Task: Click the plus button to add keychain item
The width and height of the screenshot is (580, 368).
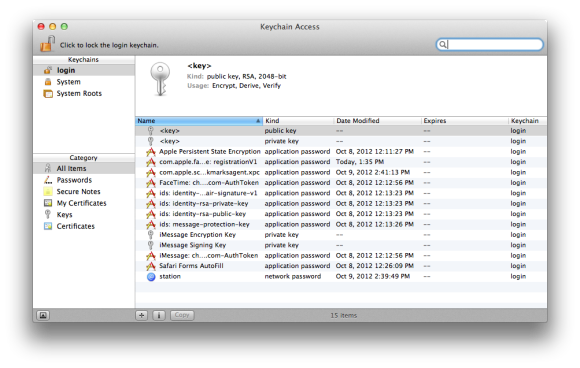Action: 142,315
